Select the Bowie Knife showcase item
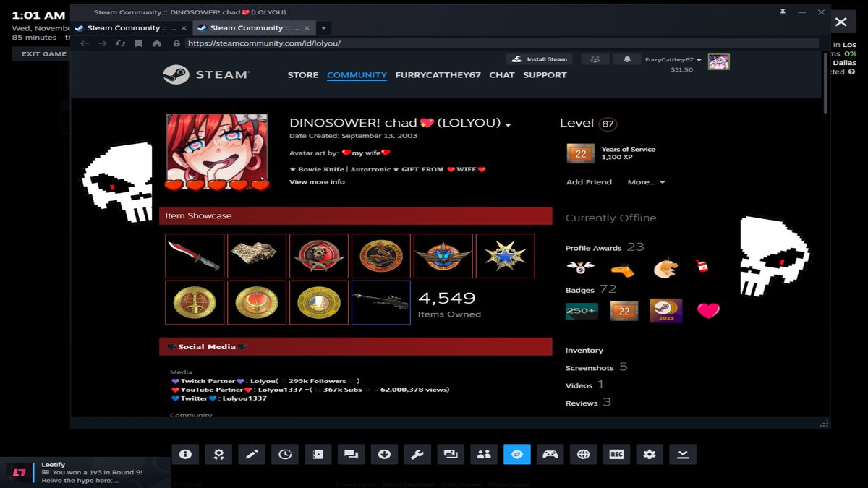Viewport: 868px width, 488px height. [x=195, y=256]
